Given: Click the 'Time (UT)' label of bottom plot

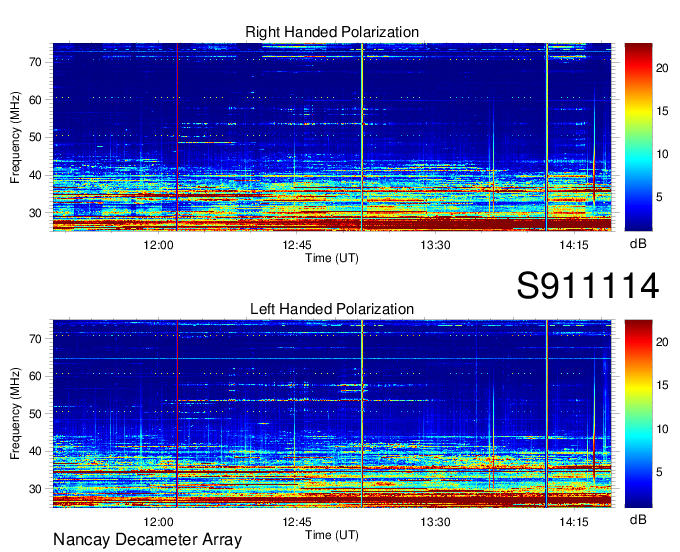Looking at the screenshot, I should 332,535.
